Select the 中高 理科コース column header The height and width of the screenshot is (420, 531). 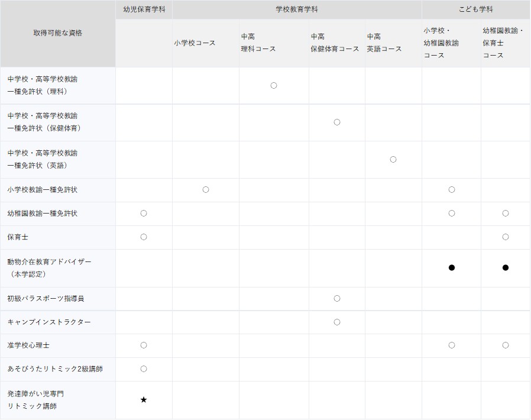258,43
